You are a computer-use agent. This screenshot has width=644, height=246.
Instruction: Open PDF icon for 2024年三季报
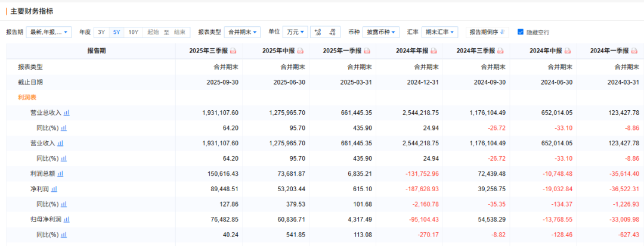(x=501, y=51)
